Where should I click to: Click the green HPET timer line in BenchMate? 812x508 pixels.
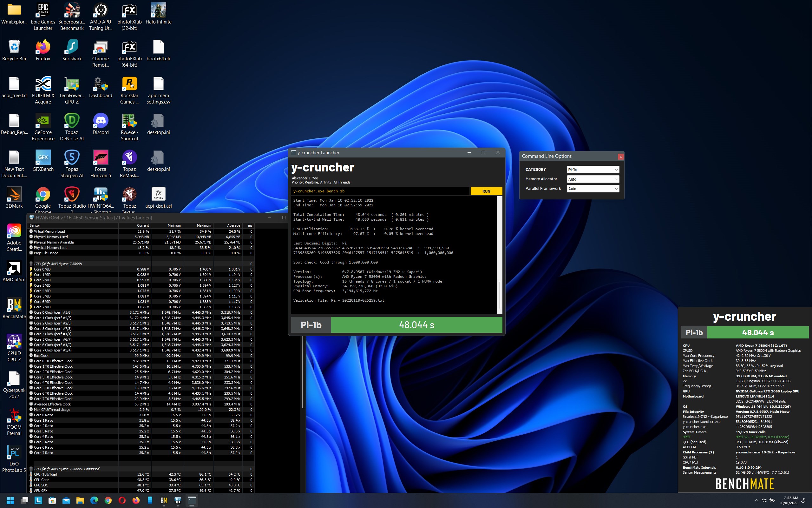click(x=736, y=437)
